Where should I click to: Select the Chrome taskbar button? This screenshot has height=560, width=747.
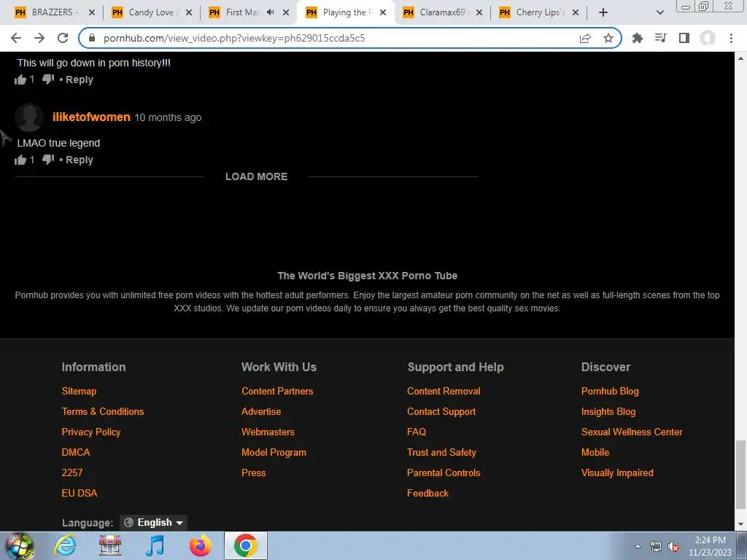[x=245, y=545]
